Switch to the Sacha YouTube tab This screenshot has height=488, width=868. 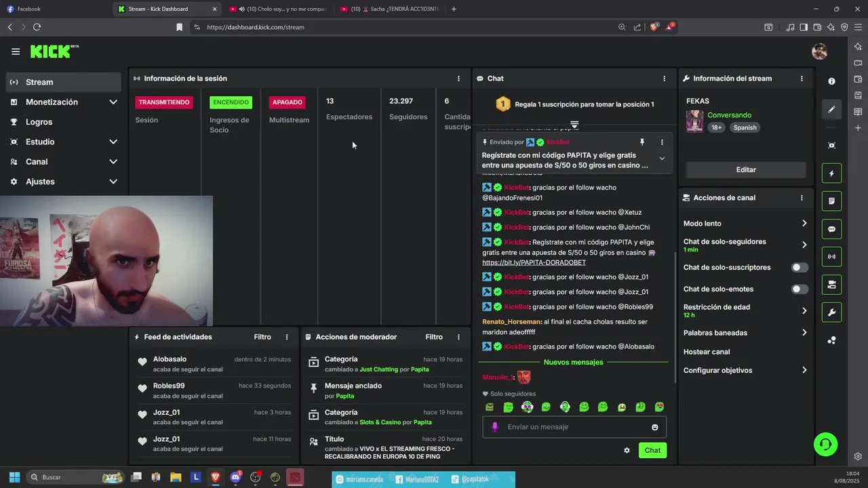tap(389, 9)
